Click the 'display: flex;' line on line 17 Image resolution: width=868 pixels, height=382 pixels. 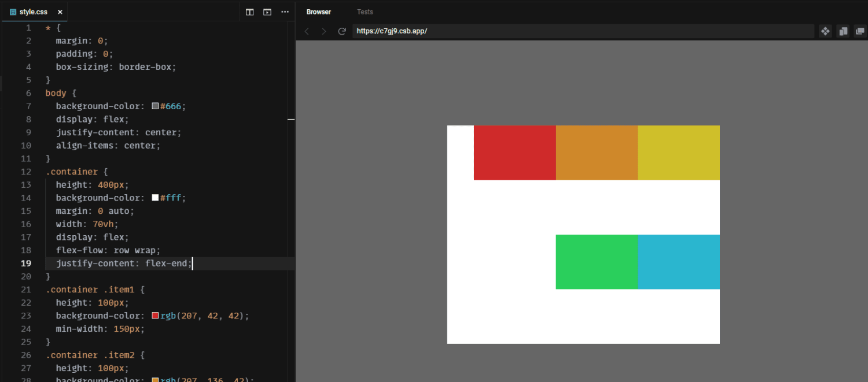click(93, 238)
